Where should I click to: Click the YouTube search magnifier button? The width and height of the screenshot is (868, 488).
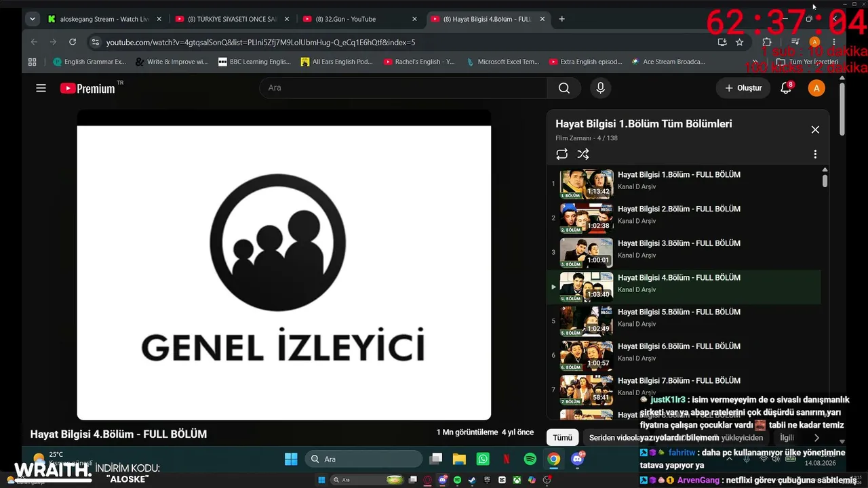pyautogui.click(x=564, y=88)
